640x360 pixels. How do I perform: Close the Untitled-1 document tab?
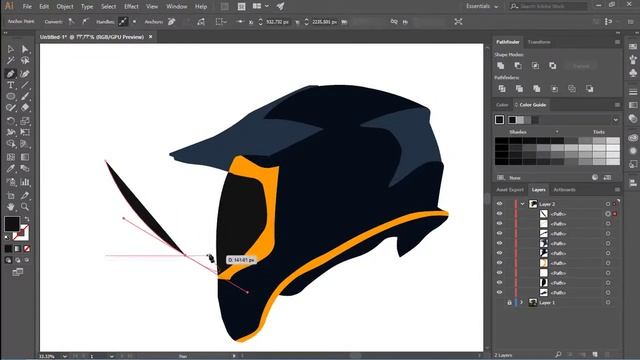[x=151, y=37]
